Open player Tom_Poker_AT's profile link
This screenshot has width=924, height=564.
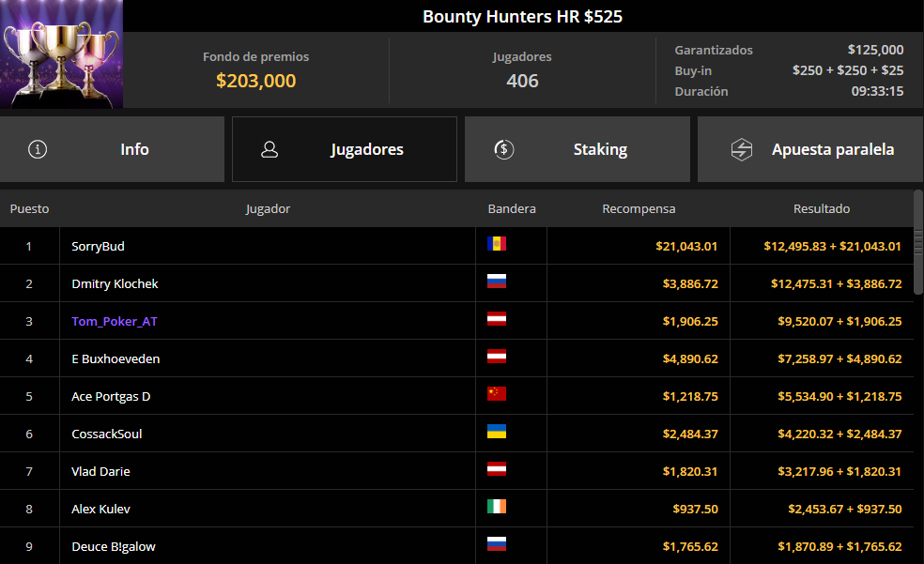coord(115,322)
